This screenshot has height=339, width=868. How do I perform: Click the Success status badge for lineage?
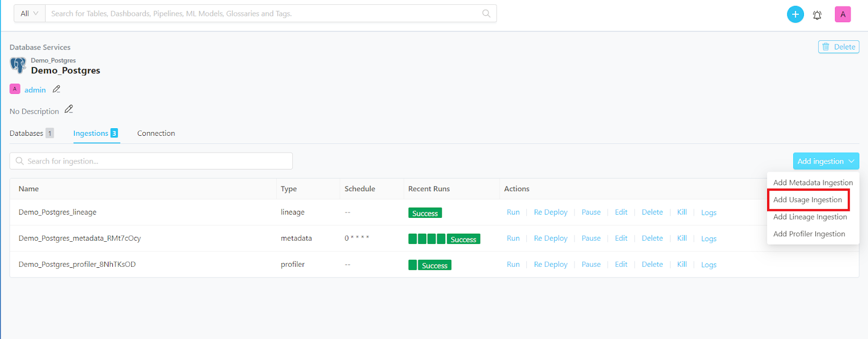425,213
